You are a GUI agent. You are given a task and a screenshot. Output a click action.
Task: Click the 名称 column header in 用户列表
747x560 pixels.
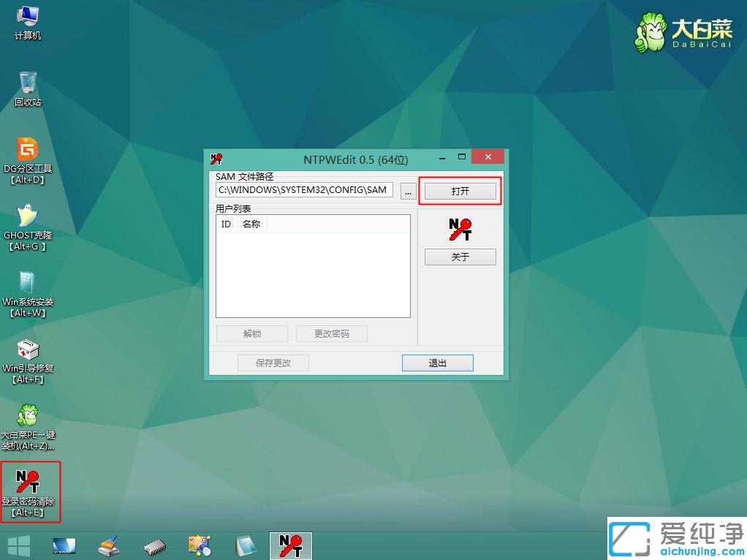click(251, 224)
